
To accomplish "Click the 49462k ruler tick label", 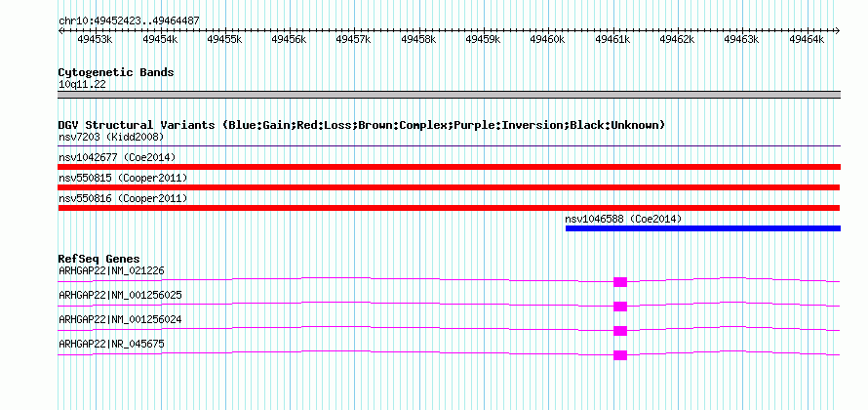I will (677, 39).
